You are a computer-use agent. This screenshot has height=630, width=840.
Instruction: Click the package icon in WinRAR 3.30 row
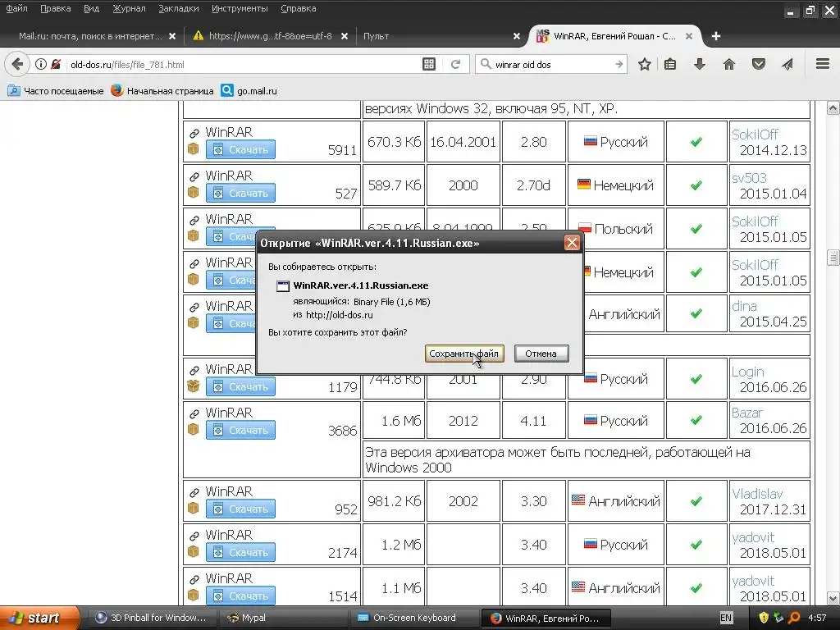[x=194, y=508]
